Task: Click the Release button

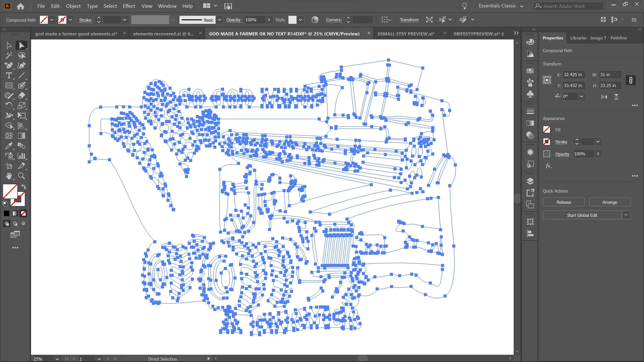Action: (x=563, y=202)
